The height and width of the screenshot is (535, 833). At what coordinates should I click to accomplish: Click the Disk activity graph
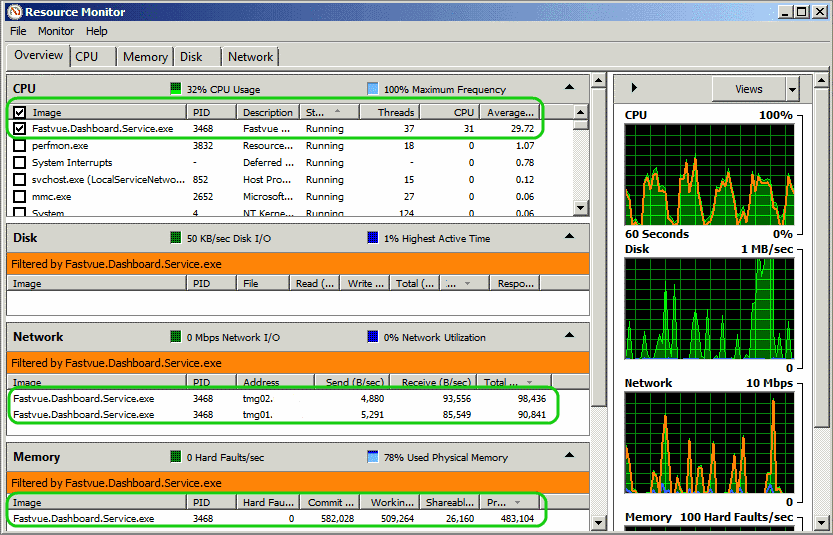tap(709, 309)
